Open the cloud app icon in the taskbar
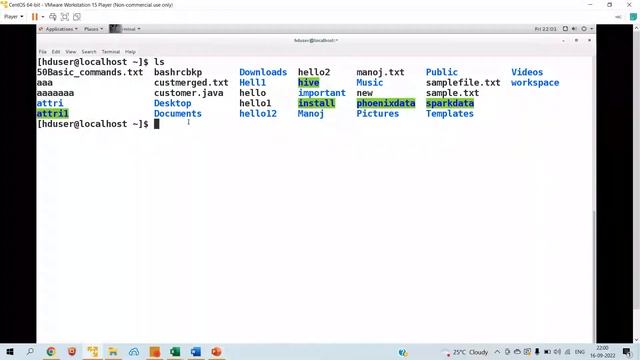 [134, 352]
